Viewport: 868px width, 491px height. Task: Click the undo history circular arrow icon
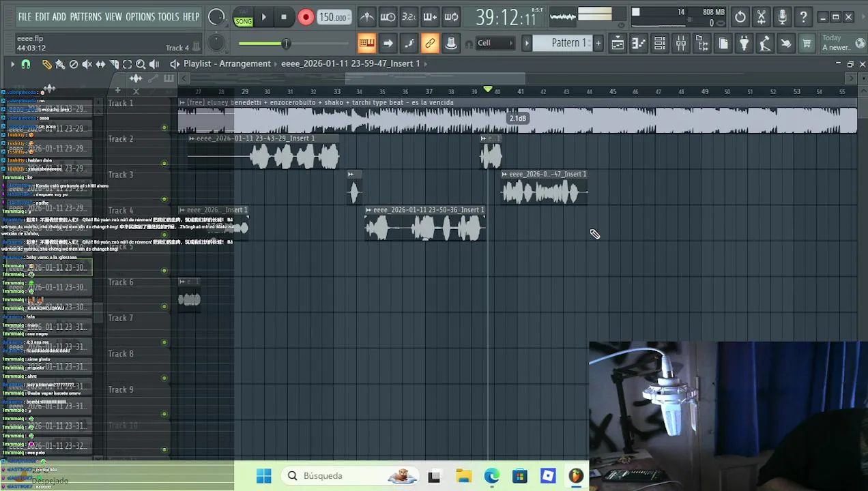tap(740, 17)
